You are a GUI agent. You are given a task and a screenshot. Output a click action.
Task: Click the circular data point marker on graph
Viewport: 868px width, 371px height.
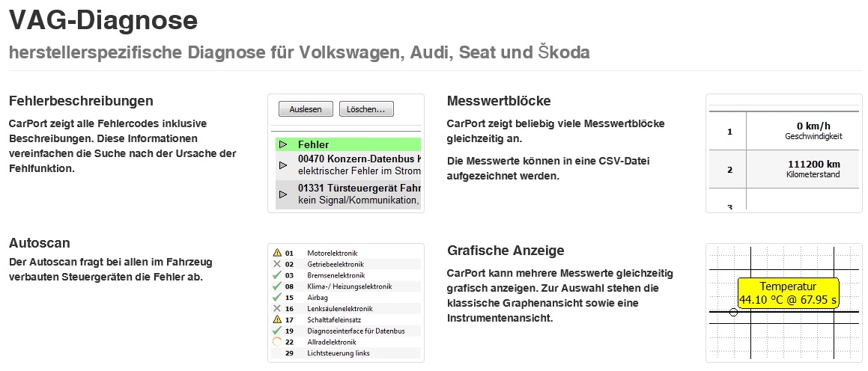[733, 313]
